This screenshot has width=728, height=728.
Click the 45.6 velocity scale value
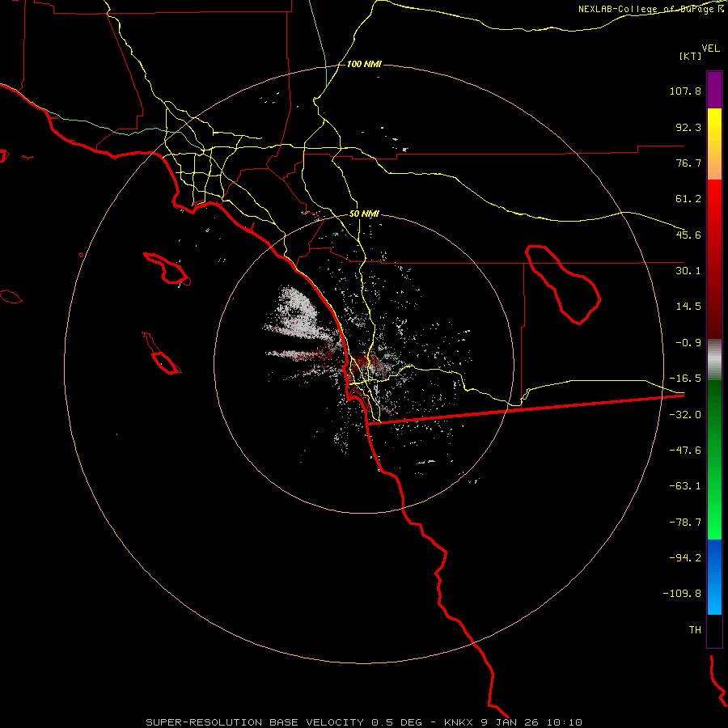pos(688,235)
